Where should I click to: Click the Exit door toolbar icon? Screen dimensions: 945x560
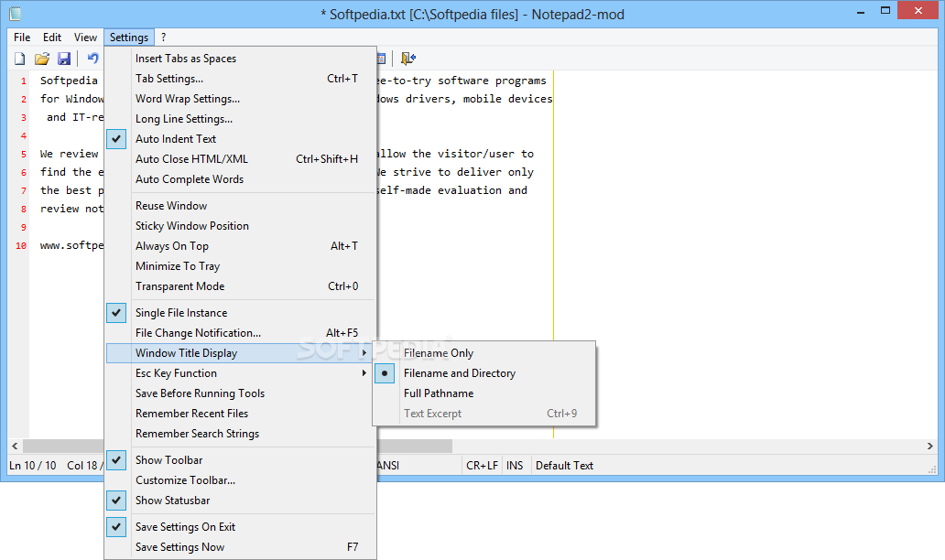point(408,59)
